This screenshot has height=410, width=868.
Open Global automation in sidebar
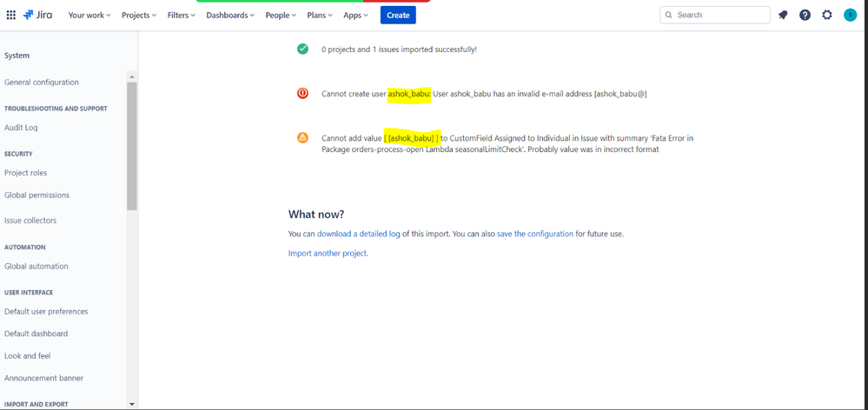(36, 266)
